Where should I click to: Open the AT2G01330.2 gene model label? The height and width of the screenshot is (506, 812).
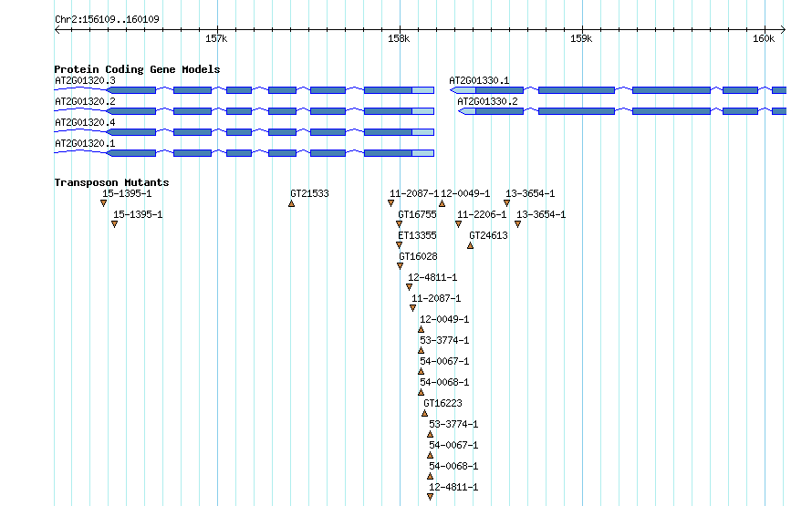tap(487, 101)
